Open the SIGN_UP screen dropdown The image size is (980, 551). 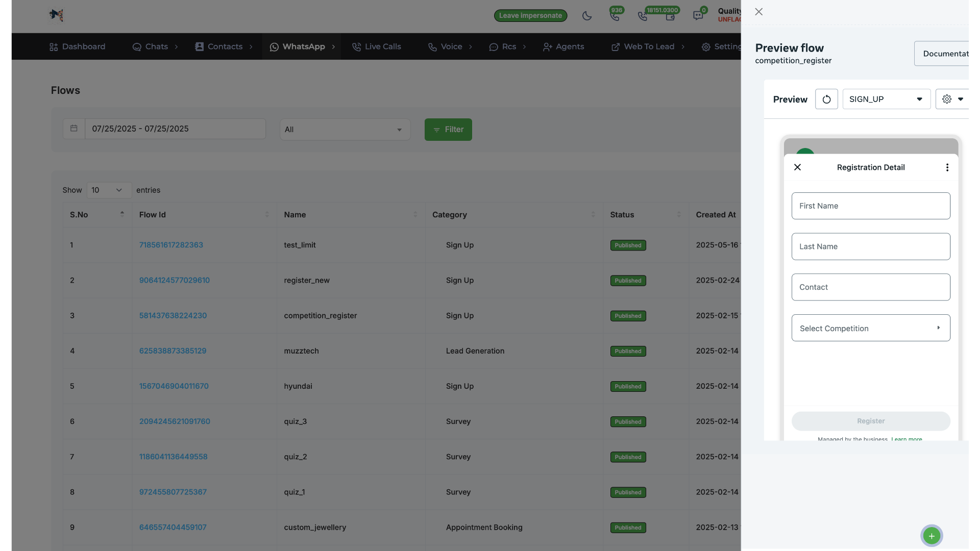pyautogui.click(x=886, y=99)
